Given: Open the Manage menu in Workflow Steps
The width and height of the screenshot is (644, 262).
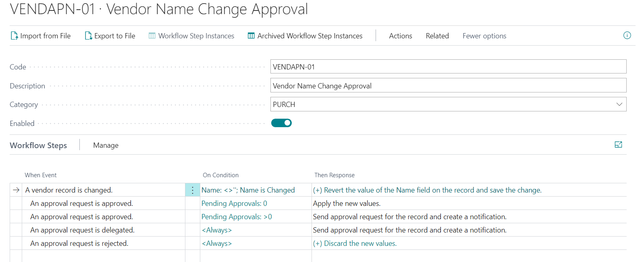Looking at the screenshot, I should point(106,145).
